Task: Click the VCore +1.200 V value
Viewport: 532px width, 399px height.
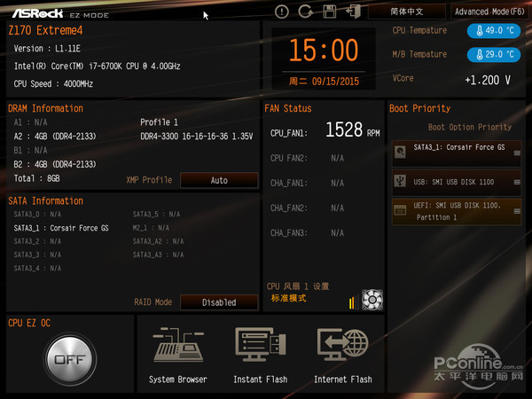Action: point(487,80)
